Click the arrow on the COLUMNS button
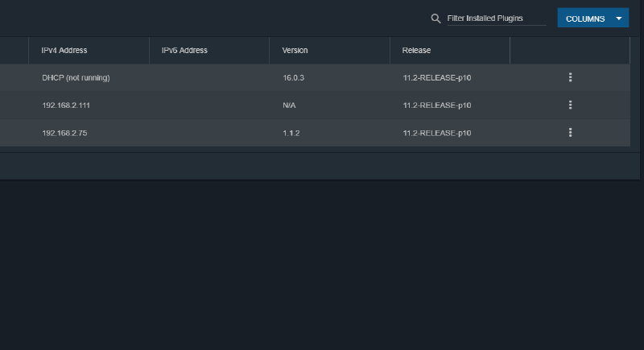This screenshot has width=644, height=350. tap(618, 19)
